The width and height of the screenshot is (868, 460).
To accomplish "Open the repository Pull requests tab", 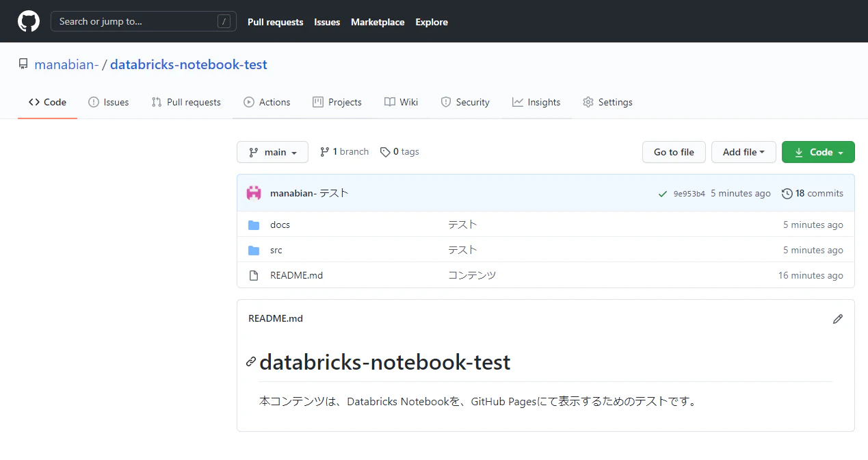I will [186, 102].
